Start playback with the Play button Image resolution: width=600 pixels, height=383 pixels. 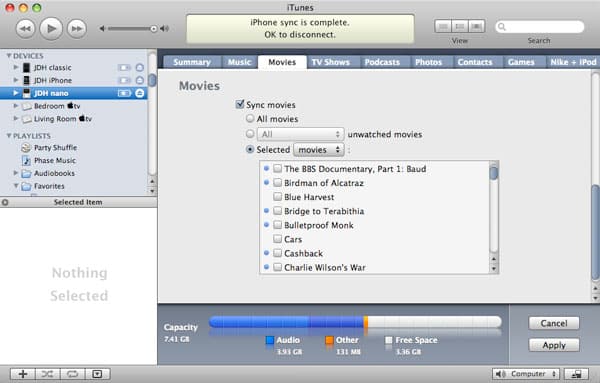tap(51, 28)
